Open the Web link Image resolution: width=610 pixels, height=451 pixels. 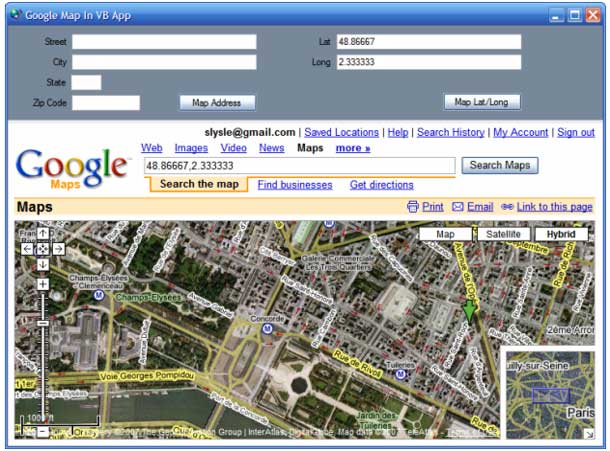[x=152, y=148]
